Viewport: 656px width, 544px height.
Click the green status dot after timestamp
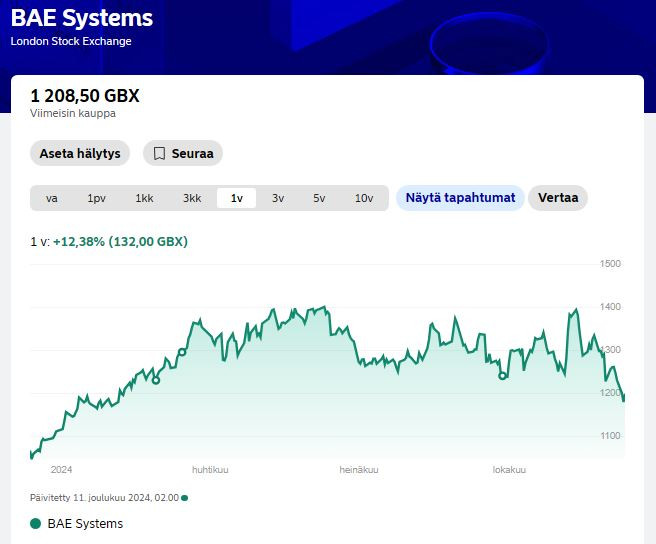tap(184, 498)
